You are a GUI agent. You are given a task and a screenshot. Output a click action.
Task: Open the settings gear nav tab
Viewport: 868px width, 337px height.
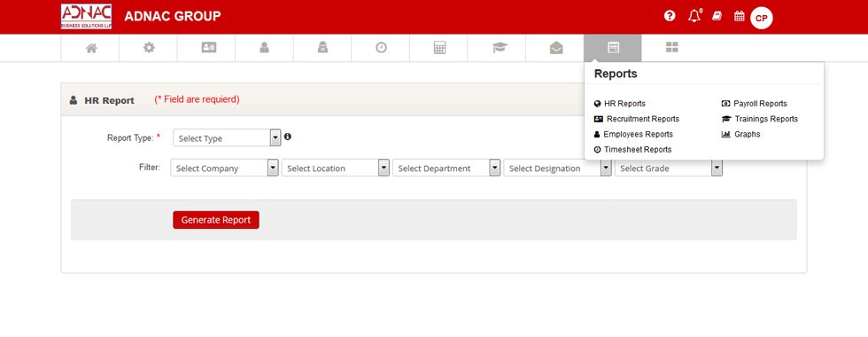pyautogui.click(x=149, y=48)
